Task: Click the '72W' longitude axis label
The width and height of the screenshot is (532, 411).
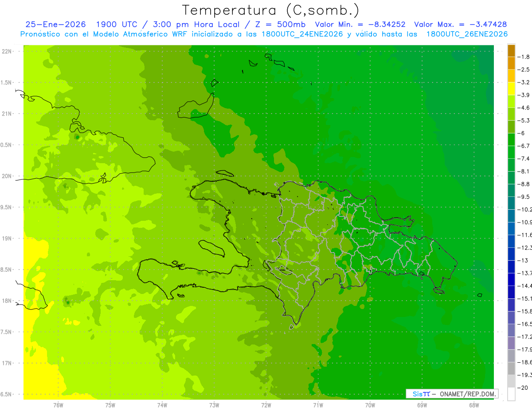Action: tap(266, 405)
